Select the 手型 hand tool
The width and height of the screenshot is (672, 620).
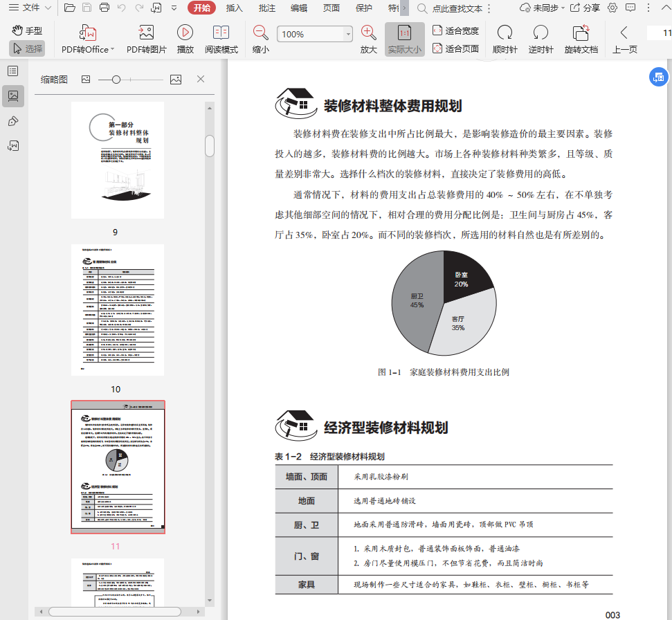click(x=27, y=30)
